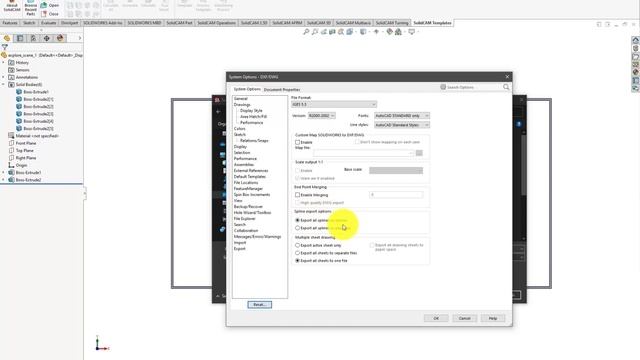
Task: Click the Appearances sphere icon in task pane
Action: tap(636, 72)
